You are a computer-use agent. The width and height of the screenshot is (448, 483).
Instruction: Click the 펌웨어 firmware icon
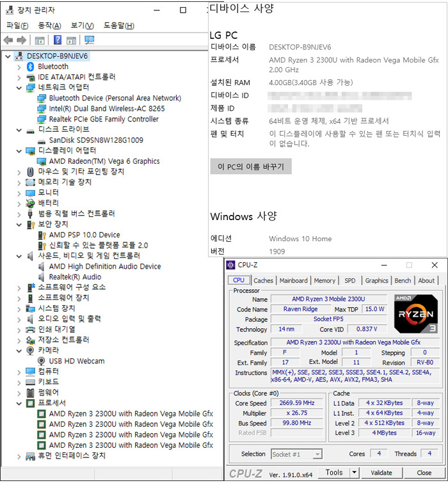30,392
